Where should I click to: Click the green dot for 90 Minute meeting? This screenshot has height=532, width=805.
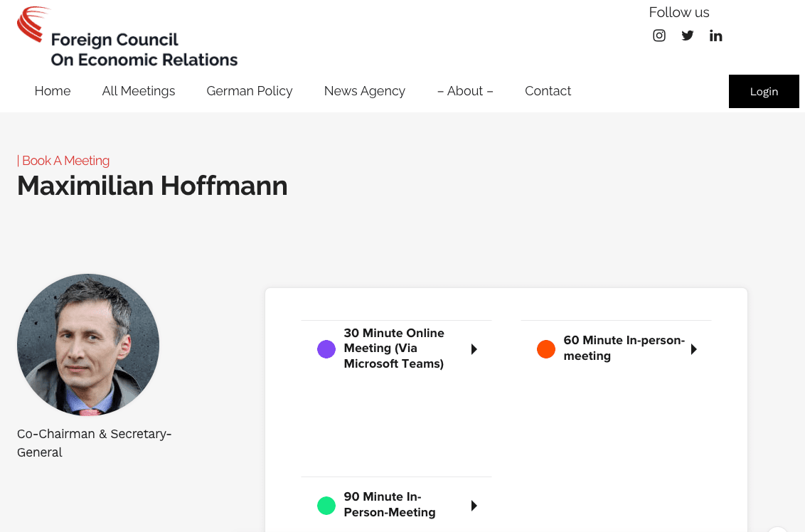pyautogui.click(x=326, y=506)
